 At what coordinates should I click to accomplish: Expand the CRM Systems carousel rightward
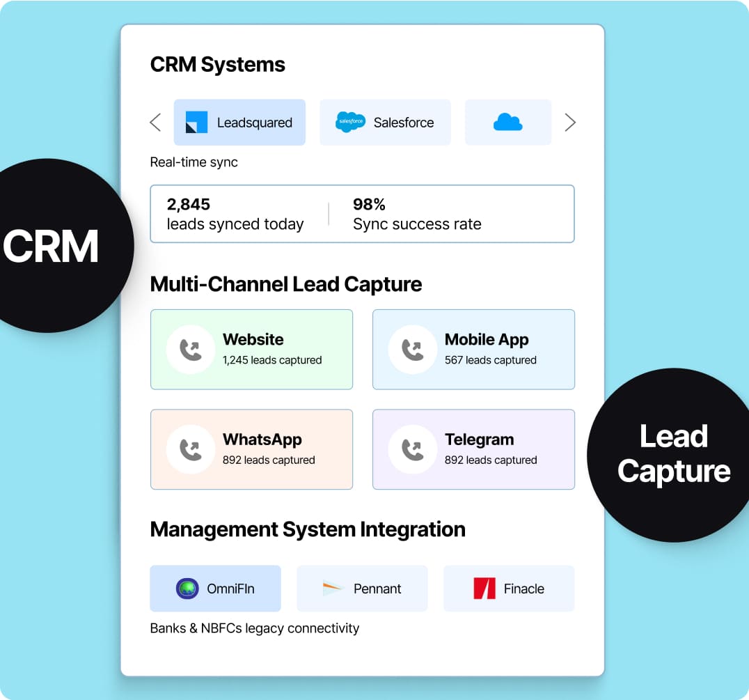coord(570,122)
